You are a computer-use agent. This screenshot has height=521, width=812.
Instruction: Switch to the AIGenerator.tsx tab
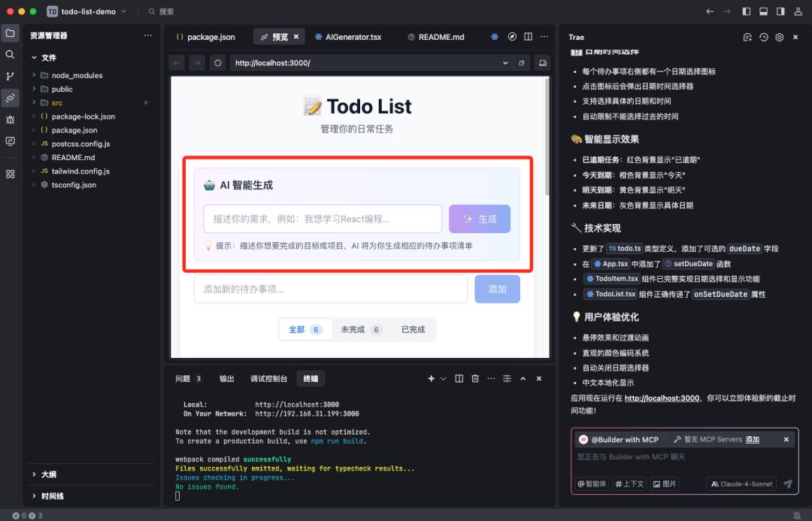(x=348, y=37)
